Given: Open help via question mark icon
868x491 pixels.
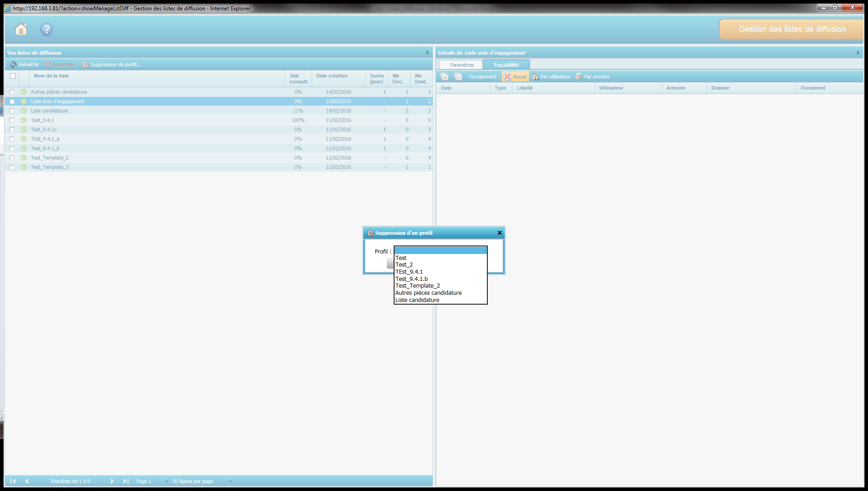Looking at the screenshot, I should point(46,30).
